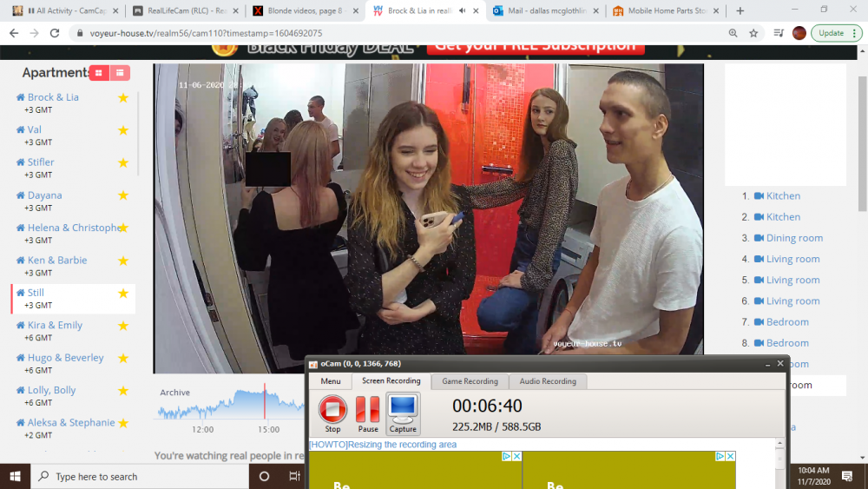This screenshot has height=489, width=868.
Task: Reload the current browser page
Action: pyautogui.click(x=55, y=33)
